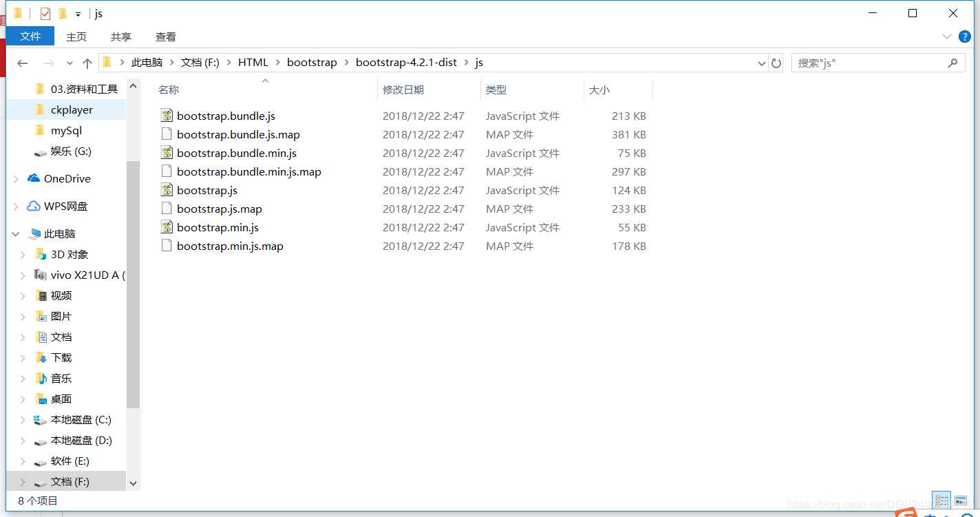Image resolution: width=980 pixels, height=517 pixels.
Task: Click the bootstrap.bundle.min.js file icon
Action: [x=166, y=153]
